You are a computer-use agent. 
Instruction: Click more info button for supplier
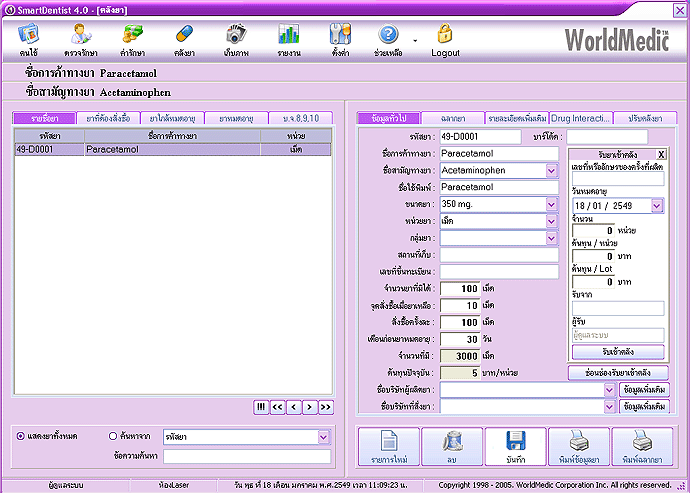(644, 407)
